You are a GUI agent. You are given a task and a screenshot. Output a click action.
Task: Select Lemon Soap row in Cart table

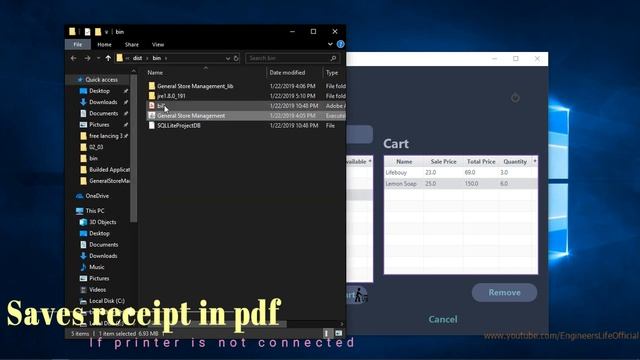point(461,184)
